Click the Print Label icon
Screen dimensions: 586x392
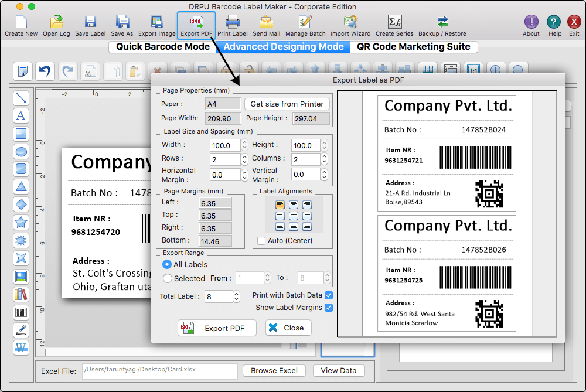pyautogui.click(x=233, y=25)
